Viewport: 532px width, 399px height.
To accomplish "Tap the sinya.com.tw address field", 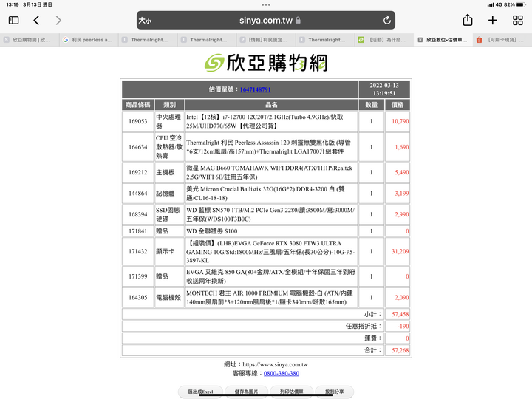I will [266, 21].
